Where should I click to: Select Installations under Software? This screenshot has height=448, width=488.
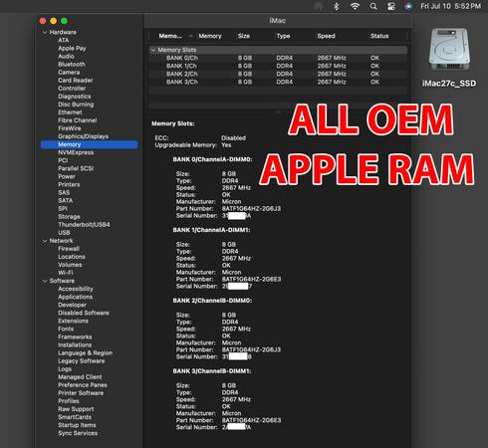(75, 344)
